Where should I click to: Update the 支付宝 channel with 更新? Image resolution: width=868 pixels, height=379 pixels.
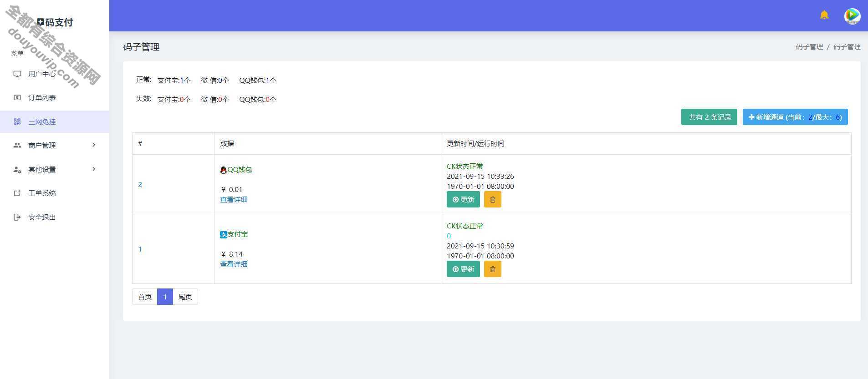463,269
